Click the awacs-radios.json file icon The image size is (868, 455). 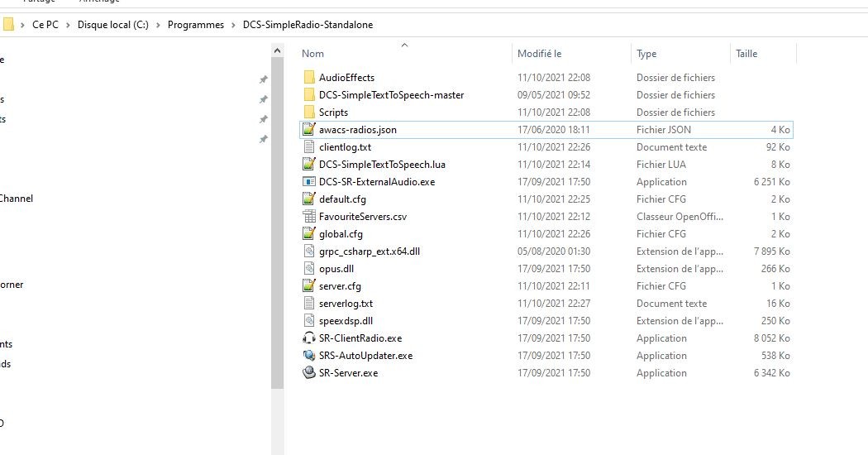pos(309,130)
